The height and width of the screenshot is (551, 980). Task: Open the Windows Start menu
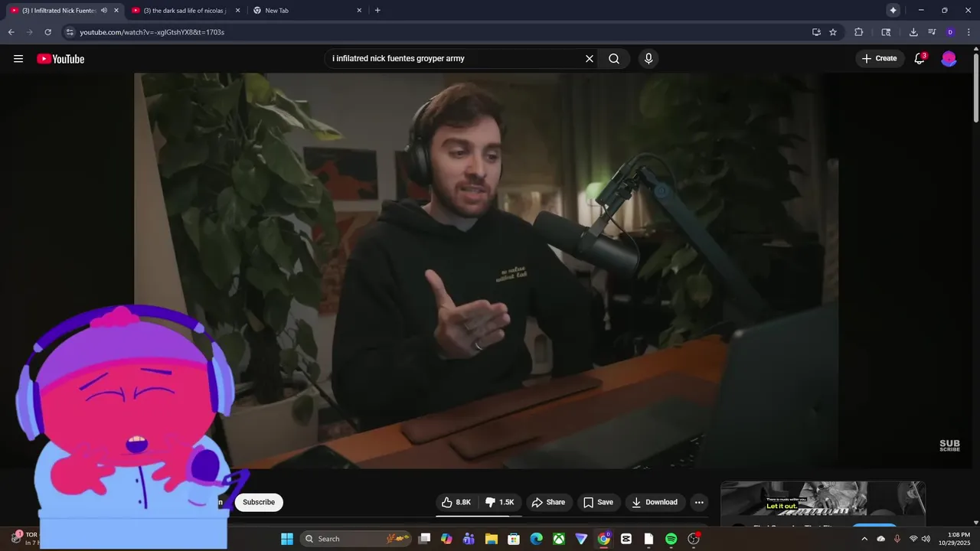pyautogui.click(x=287, y=539)
